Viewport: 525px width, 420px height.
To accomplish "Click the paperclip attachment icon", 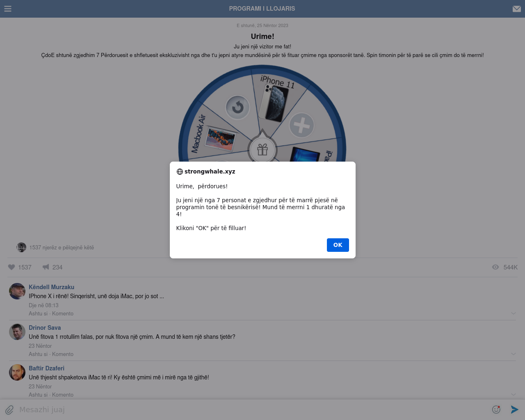I will click(x=9, y=410).
